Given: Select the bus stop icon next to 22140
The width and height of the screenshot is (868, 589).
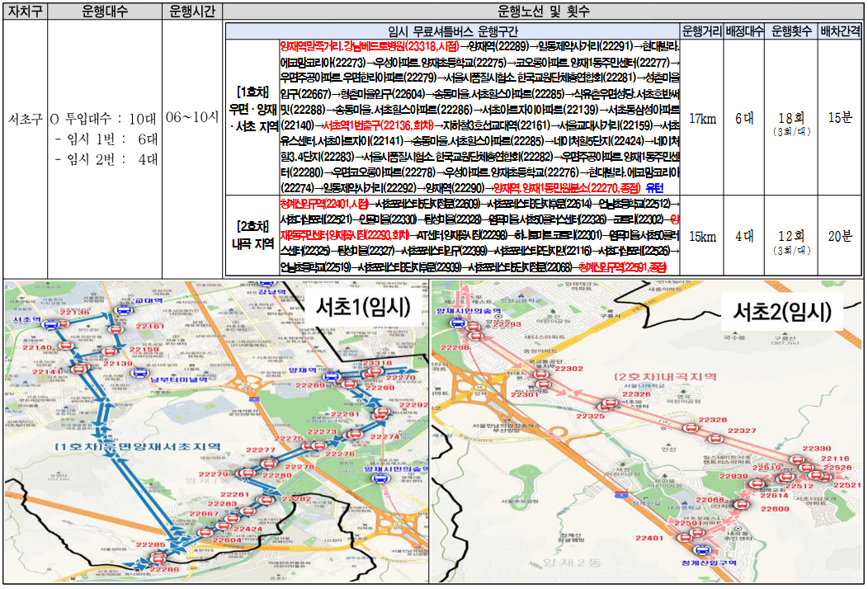Looking at the screenshot, I should pyautogui.click(x=65, y=346).
